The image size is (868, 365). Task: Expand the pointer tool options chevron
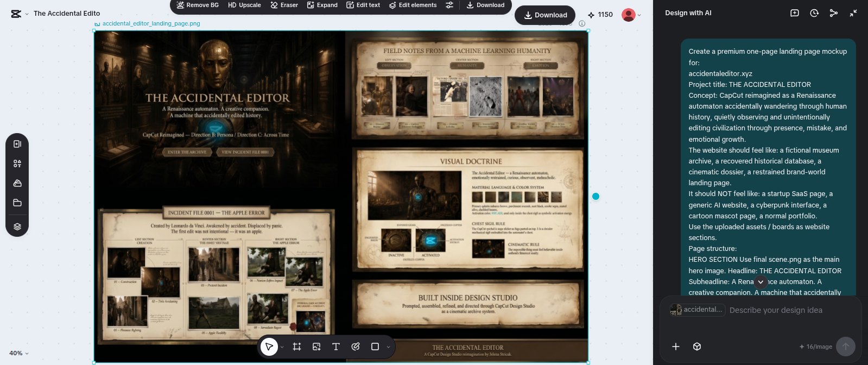[282, 347]
